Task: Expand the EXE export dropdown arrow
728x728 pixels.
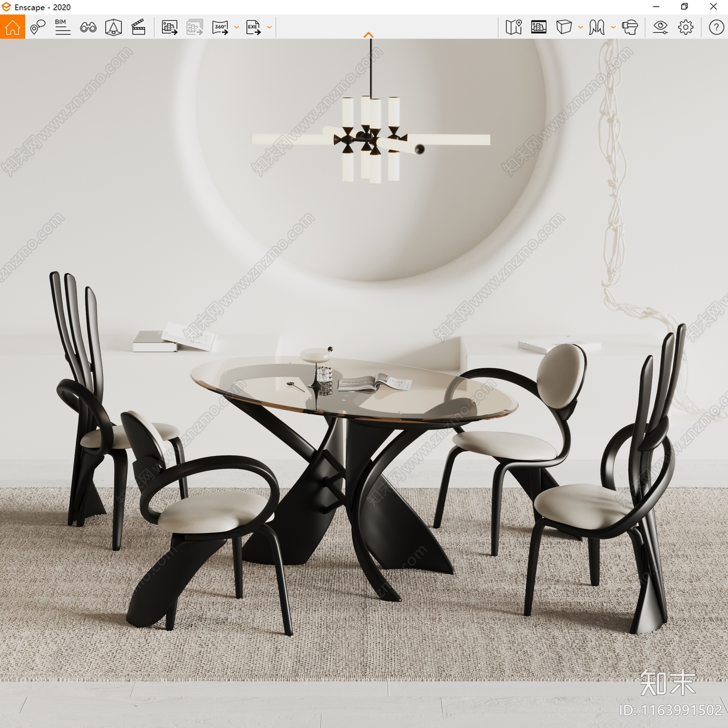Action: tap(269, 27)
